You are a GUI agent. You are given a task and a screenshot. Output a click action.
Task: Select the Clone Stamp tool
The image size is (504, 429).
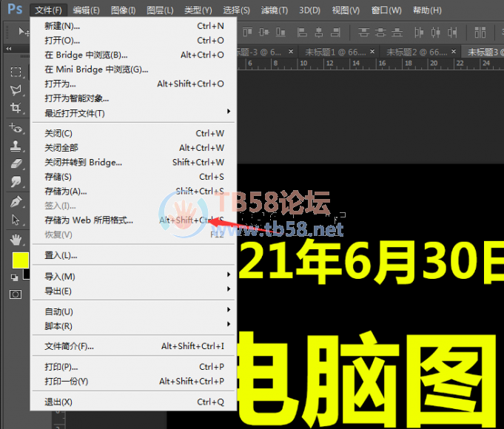point(16,146)
